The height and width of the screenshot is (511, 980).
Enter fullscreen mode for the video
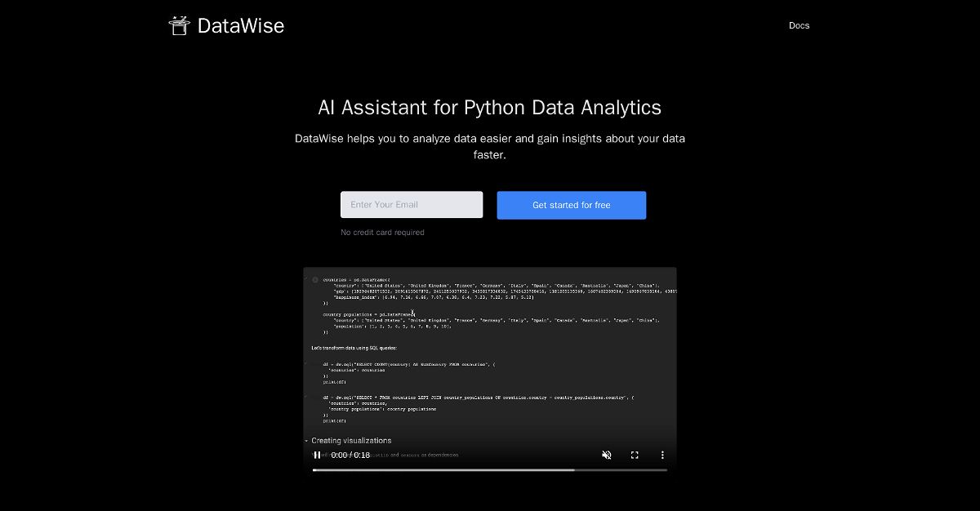[635, 455]
